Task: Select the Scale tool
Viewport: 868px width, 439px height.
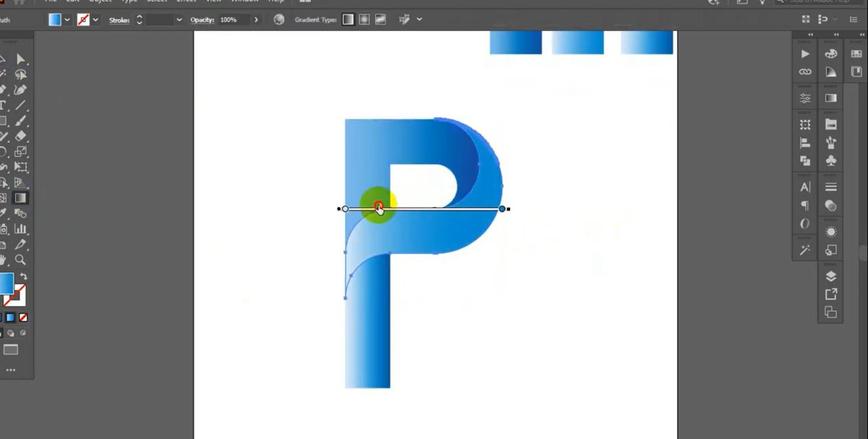Action: coord(21,151)
